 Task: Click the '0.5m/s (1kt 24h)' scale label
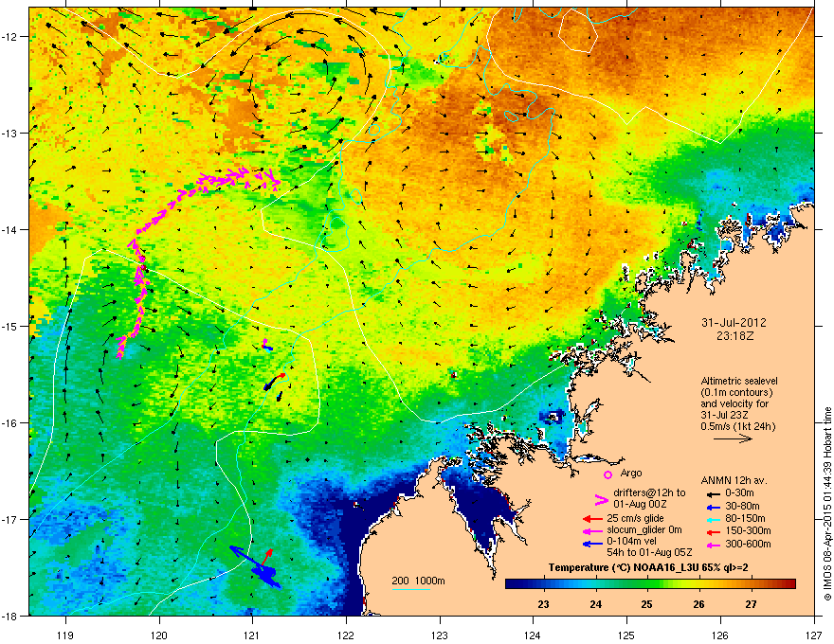coord(737,426)
